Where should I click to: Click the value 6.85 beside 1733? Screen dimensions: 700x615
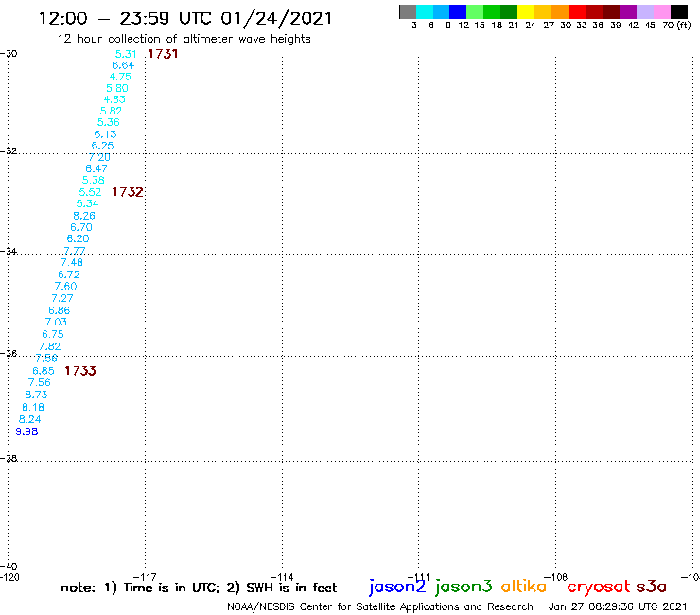click(x=44, y=371)
